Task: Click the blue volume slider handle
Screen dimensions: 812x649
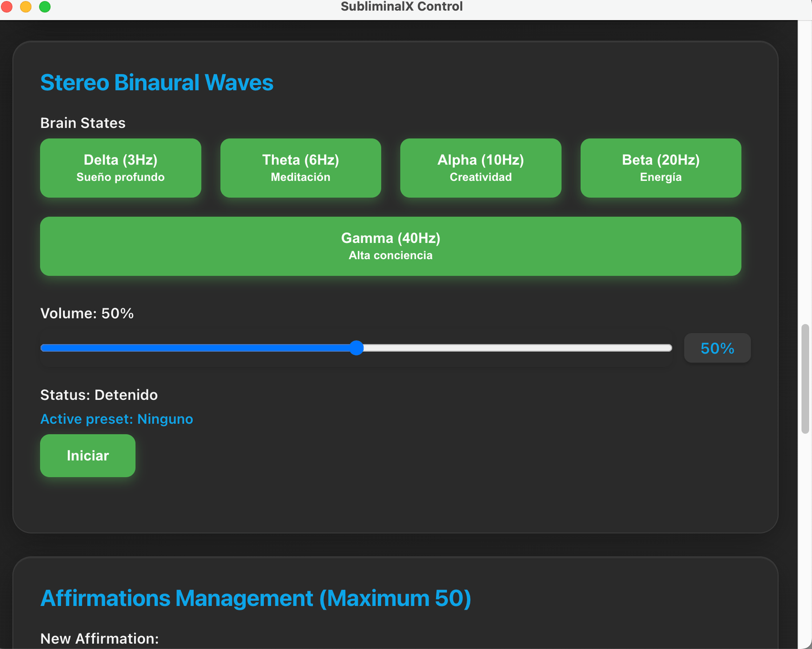Action: tap(356, 348)
